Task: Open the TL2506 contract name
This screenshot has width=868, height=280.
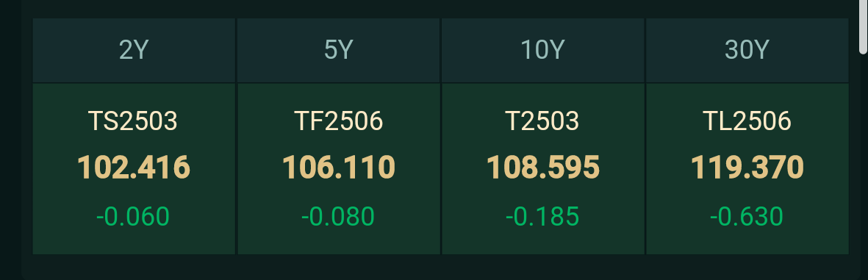Action: 747,121
